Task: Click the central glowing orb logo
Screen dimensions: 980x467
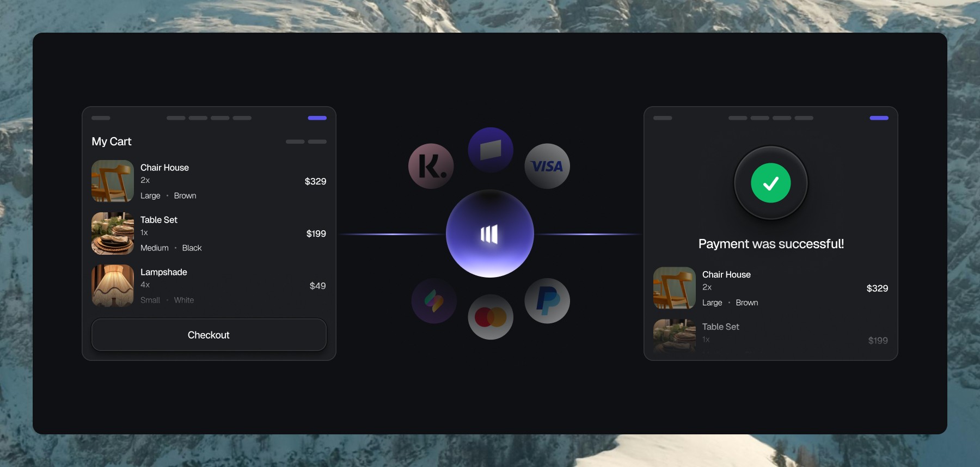Action: [x=489, y=234]
